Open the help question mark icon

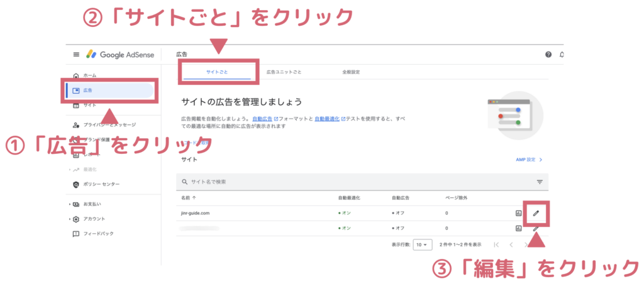[548, 55]
